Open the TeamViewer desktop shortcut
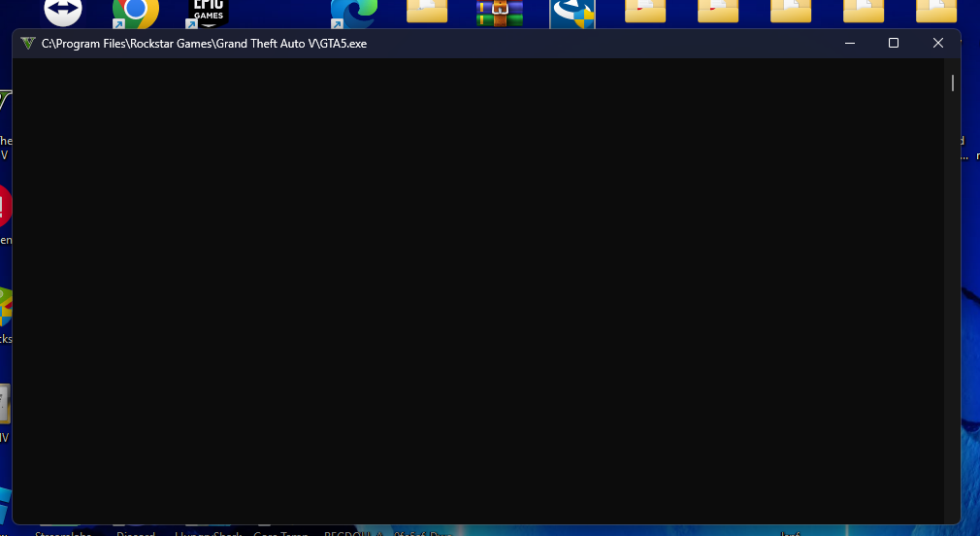The width and height of the screenshot is (980, 536). [x=63, y=12]
